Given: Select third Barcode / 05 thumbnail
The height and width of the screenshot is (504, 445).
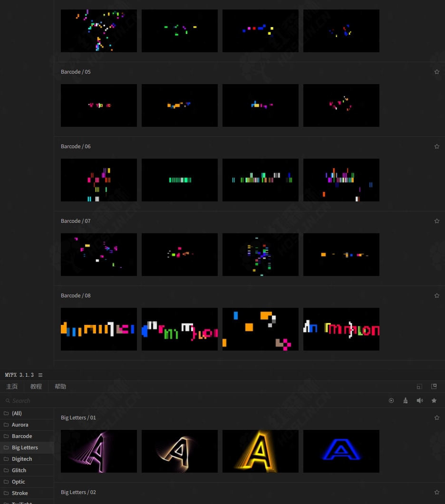Looking at the screenshot, I should [261, 105].
